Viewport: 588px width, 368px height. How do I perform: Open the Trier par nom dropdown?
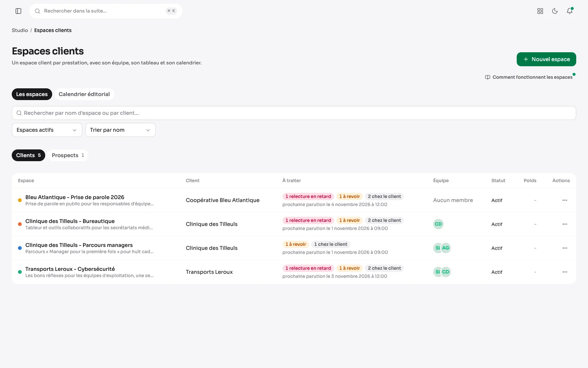pos(121,130)
